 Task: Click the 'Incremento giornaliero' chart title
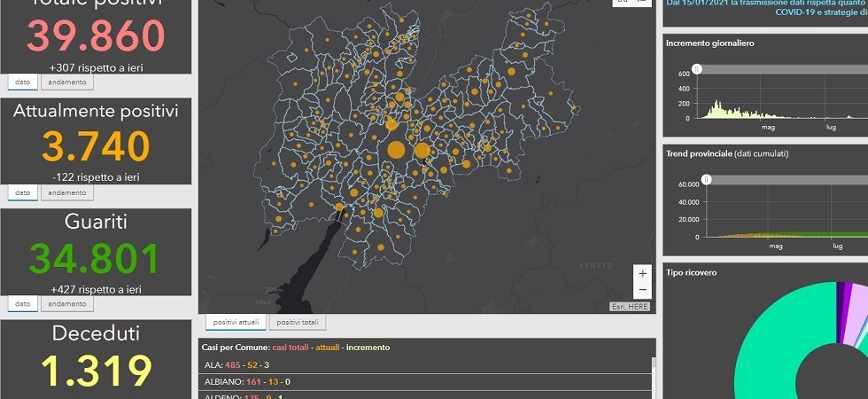pos(709,43)
